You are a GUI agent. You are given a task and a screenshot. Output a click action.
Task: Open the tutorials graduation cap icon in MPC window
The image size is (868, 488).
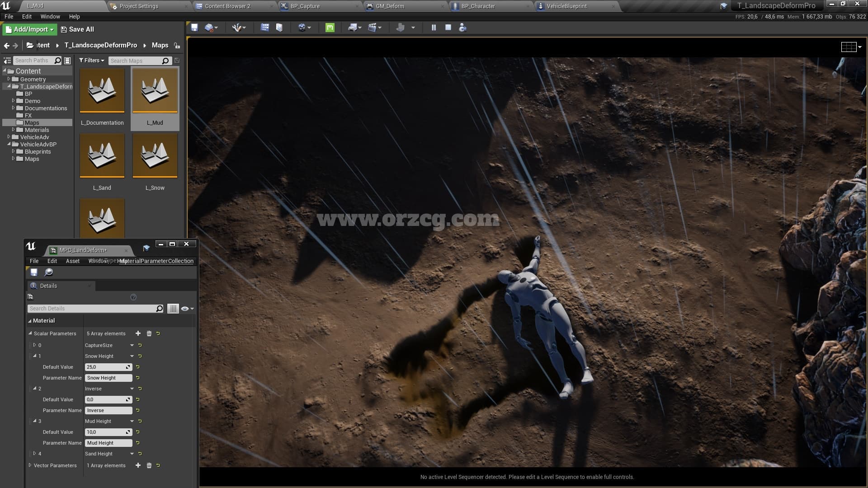(x=146, y=248)
